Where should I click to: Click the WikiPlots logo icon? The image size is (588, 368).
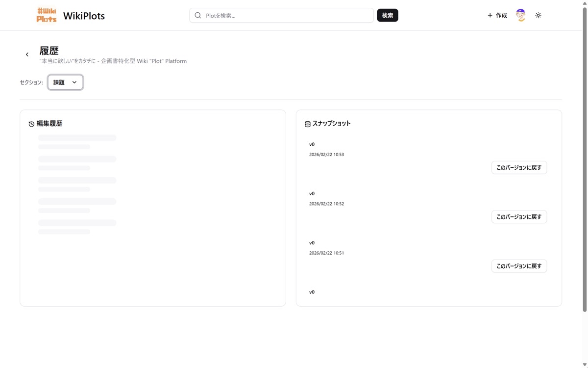[47, 15]
